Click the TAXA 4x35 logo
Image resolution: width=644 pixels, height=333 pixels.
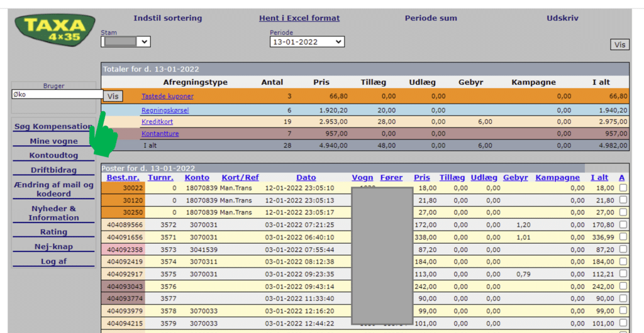click(x=55, y=30)
